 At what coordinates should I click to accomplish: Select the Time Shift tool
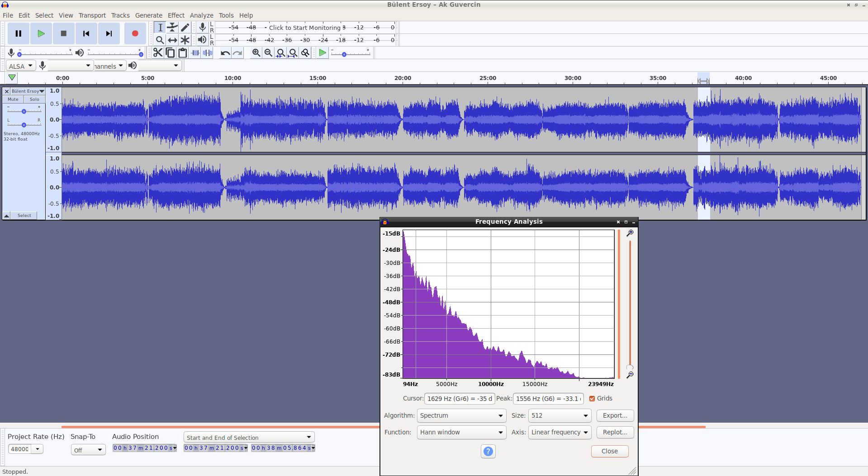click(172, 40)
